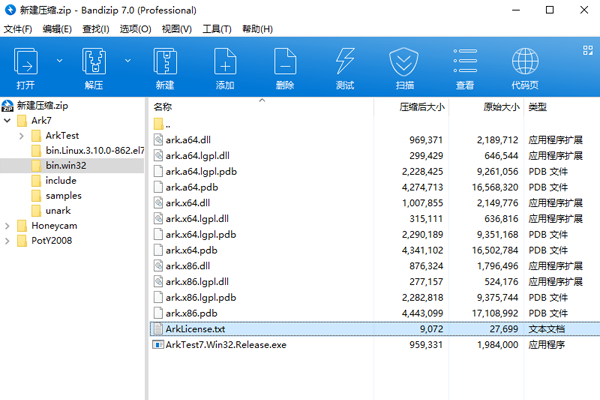Click the 扫描 (Scan) shield icon
This screenshot has width=600, height=400.
(404, 64)
